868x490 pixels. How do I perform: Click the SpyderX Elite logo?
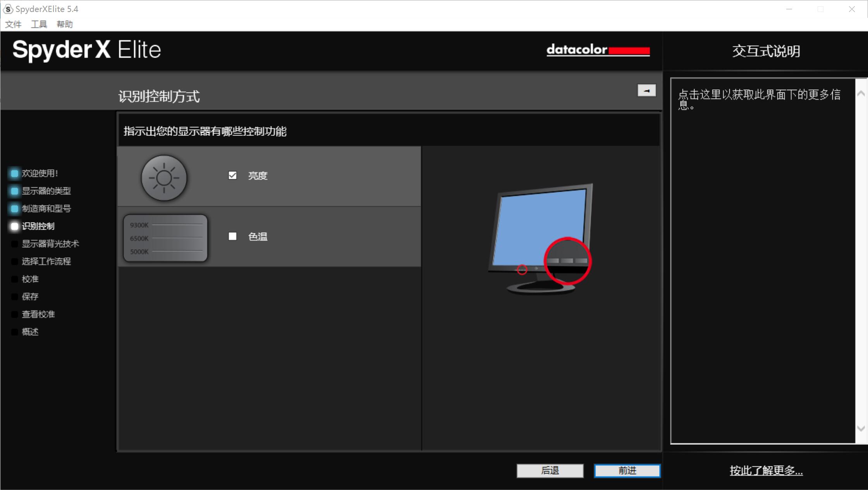tap(87, 50)
